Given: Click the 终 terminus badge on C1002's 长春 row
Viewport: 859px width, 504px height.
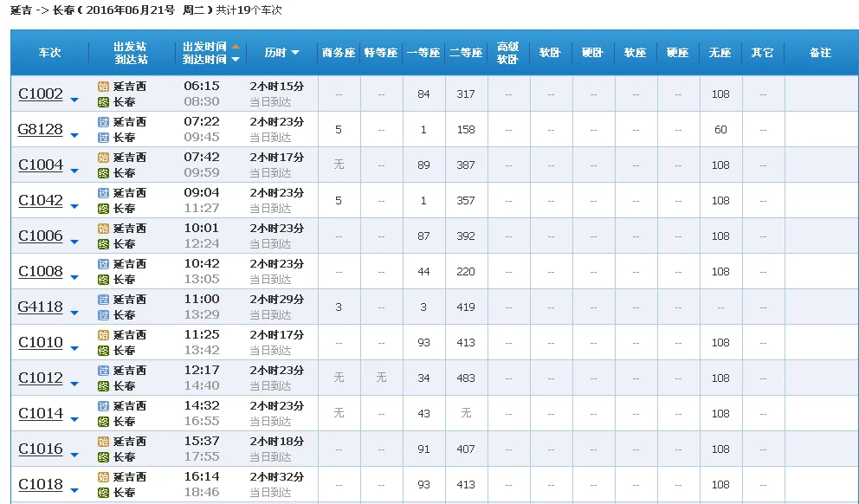Looking at the screenshot, I should tap(104, 100).
